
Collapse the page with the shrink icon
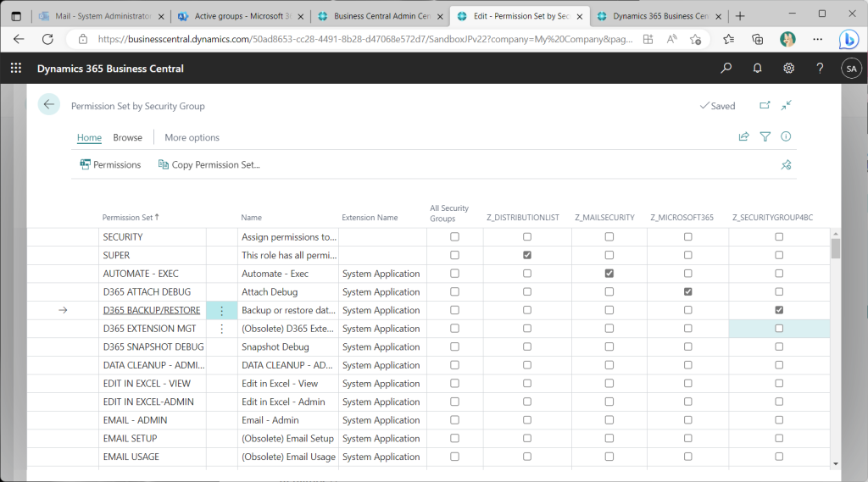click(786, 105)
